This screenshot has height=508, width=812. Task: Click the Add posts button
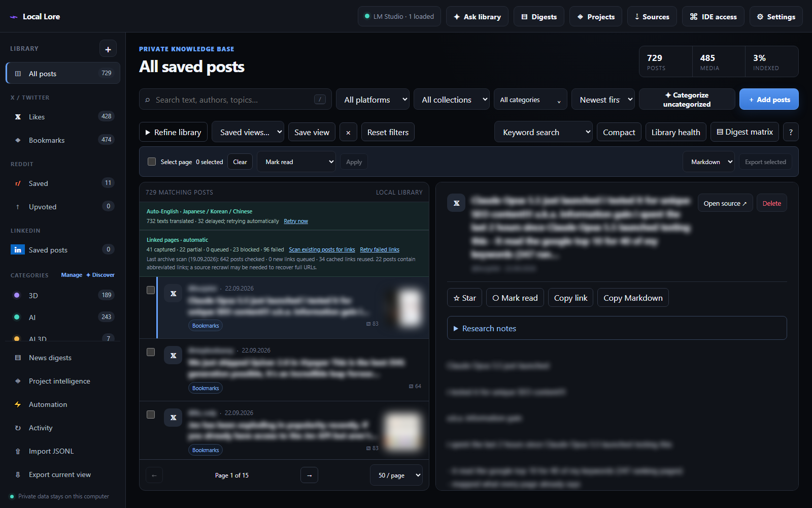pos(769,99)
